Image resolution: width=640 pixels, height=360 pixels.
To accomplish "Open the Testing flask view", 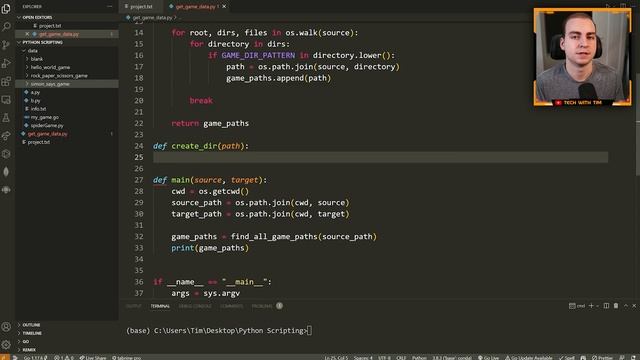I will [6, 118].
